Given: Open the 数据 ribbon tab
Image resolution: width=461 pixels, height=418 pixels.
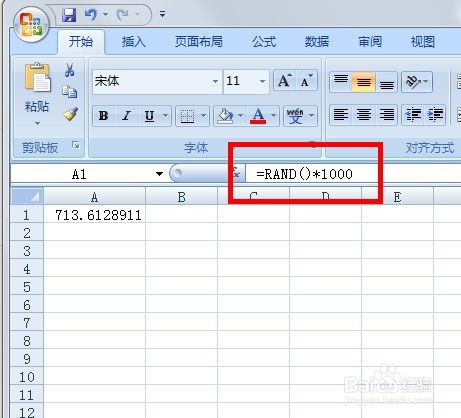Looking at the screenshot, I should pyautogui.click(x=317, y=42).
